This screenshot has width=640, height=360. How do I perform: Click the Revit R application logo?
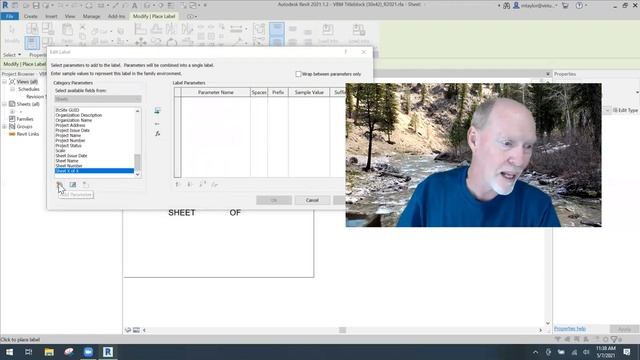[x=5, y=5]
